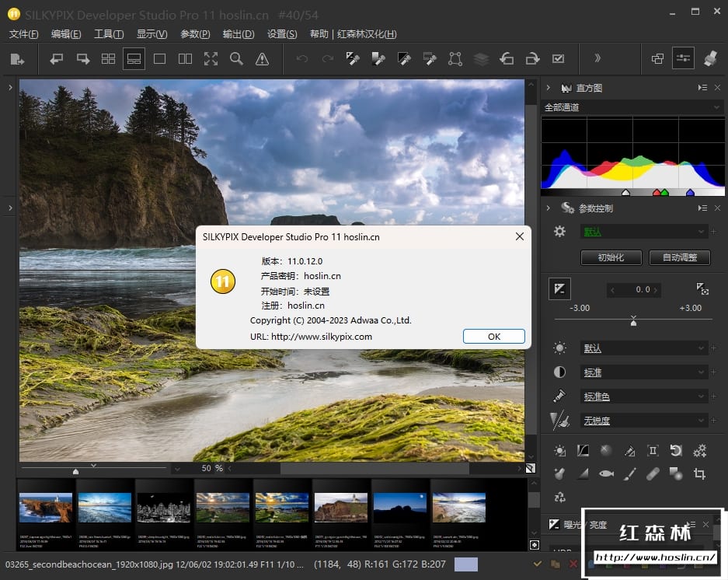The width and height of the screenshot is (728, 580).
Task: Toggle the combination display mode icon
Action: tap(134, 59)
